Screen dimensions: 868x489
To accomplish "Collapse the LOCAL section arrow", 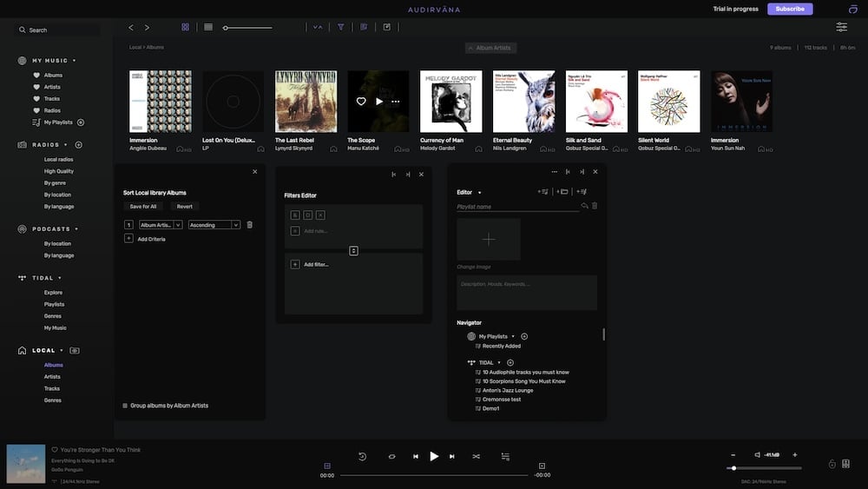I will (x=62, y=351).
